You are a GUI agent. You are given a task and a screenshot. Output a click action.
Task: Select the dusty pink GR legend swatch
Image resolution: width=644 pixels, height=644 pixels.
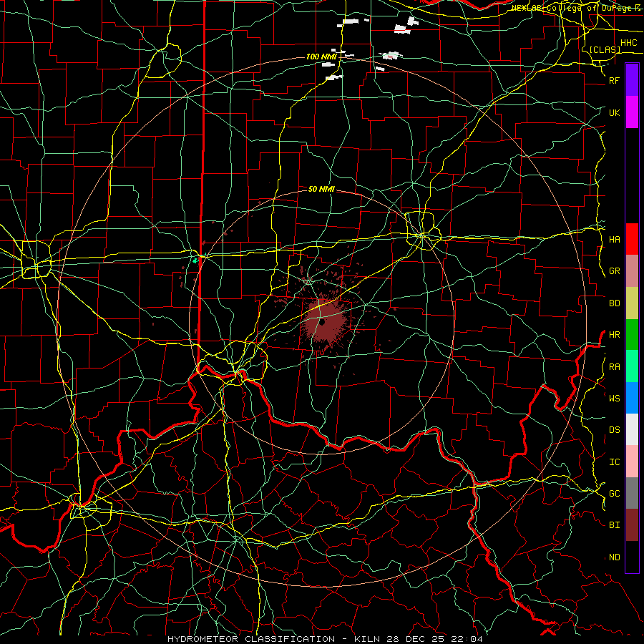point(632,271)
